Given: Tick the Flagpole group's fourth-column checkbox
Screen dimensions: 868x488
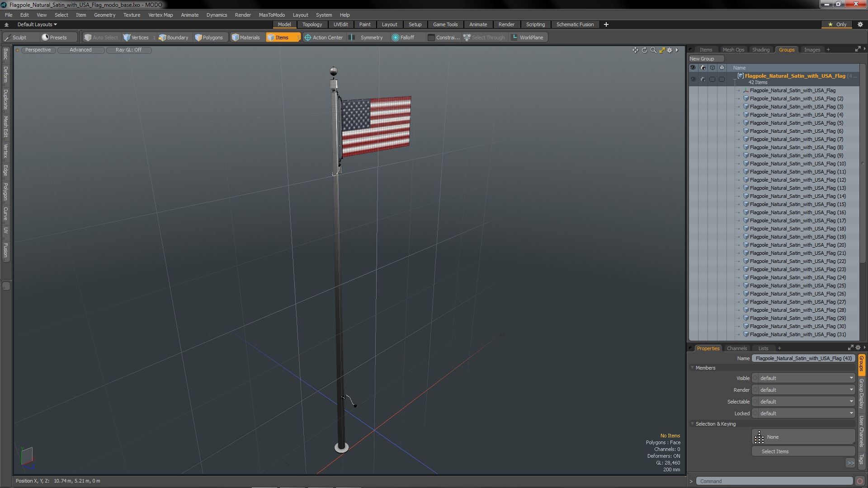Looking at the screenshot, I should click(722, 79).
